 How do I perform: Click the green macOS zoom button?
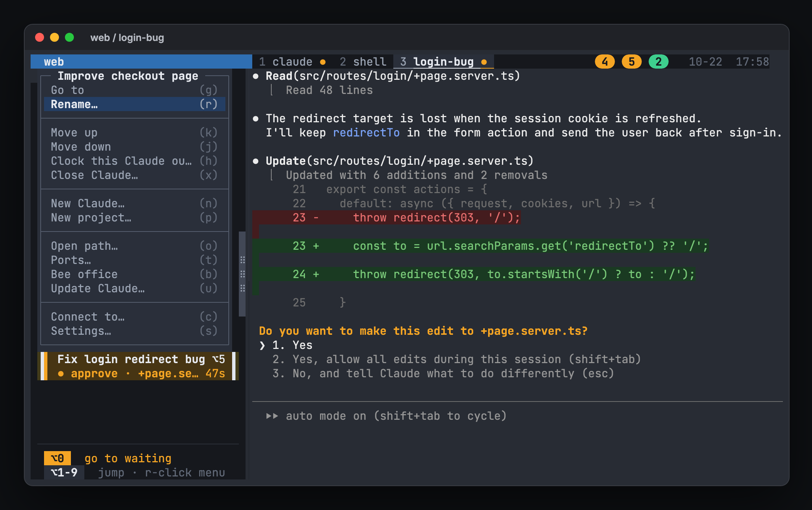pyautogui.click(x=69, y=37)
